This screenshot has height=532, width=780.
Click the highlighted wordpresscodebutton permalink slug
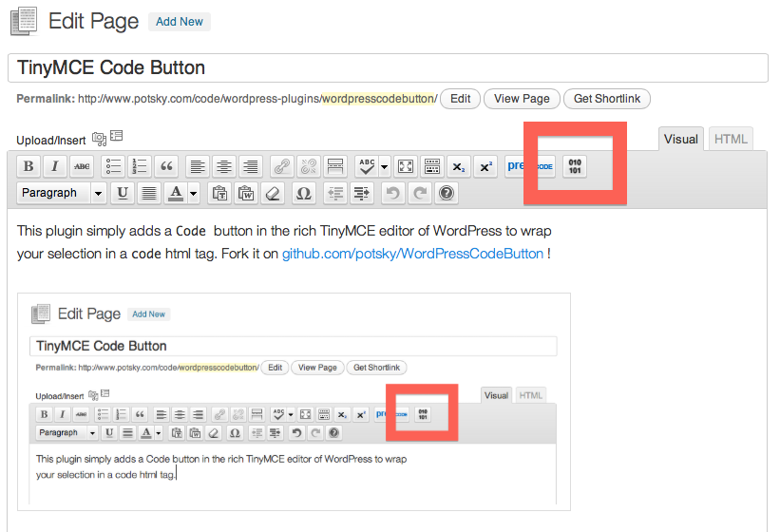tap(378, 99)
